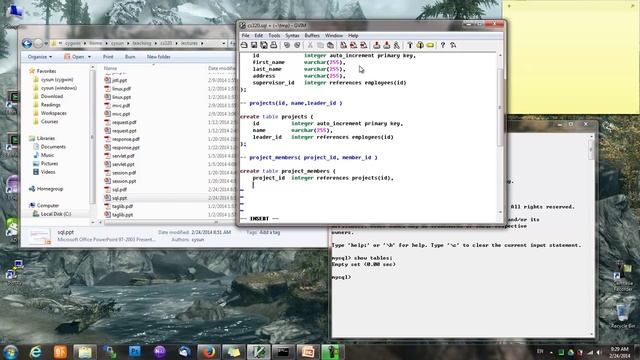Open Explorer's Organize dropdown
The image size is (640, 360).
click(x=40, y=57)
